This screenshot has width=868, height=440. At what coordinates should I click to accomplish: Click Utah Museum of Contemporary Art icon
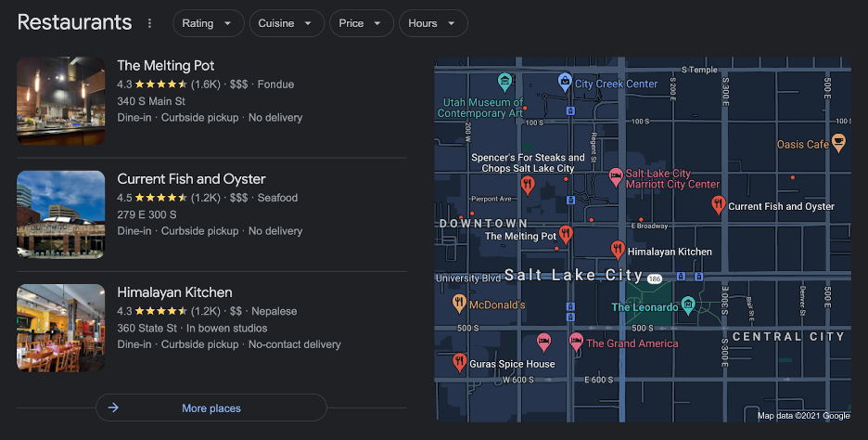tap(504, 83)
